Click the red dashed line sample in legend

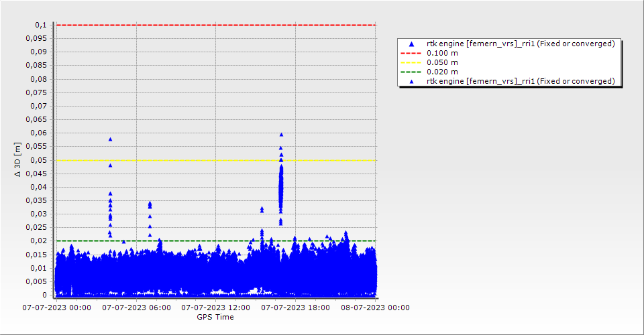411,53
